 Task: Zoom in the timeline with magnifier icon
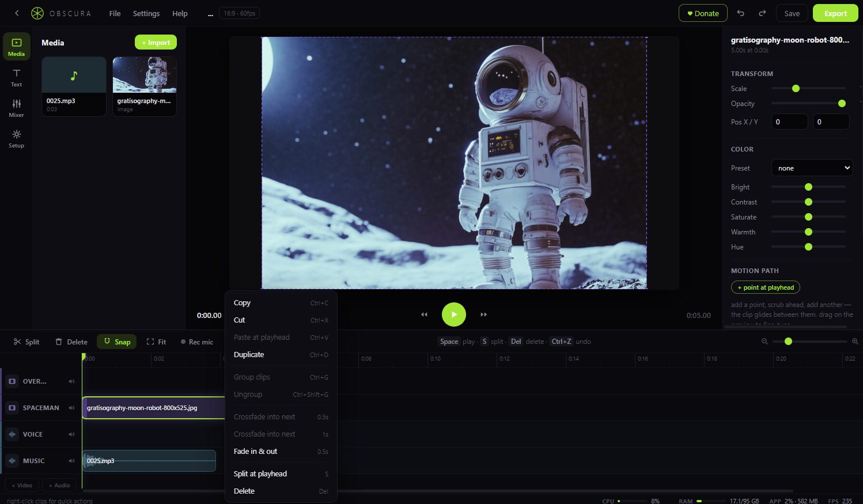pos(855,342)
